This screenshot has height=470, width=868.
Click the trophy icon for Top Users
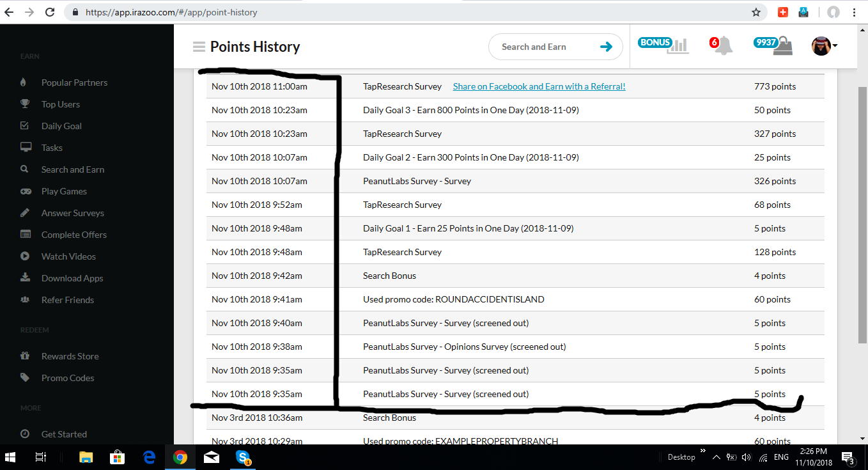(25, 104)
